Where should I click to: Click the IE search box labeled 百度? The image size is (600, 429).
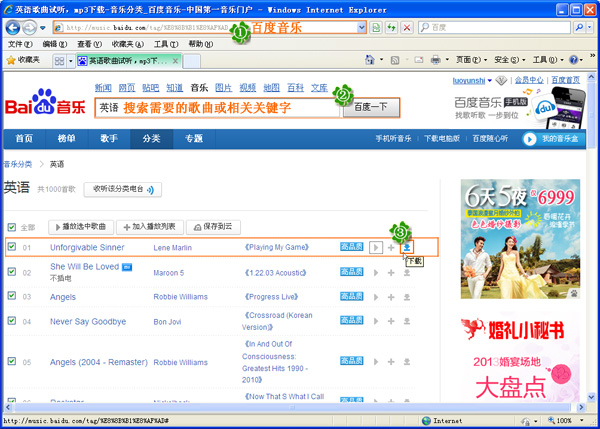point(494,28)
